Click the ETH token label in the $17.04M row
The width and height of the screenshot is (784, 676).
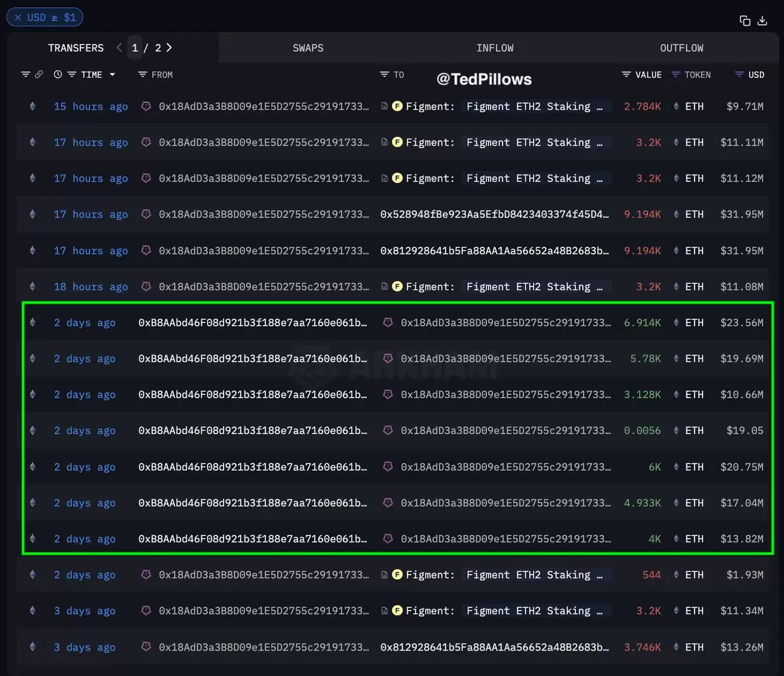(694, 503)
